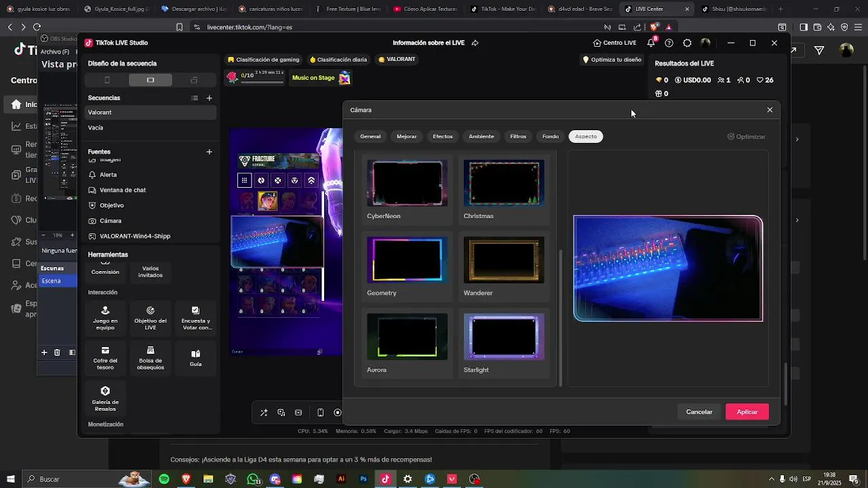Click the phone preview icon in bottom toolbar
The image size is (868, 488).
coord(321,413)
